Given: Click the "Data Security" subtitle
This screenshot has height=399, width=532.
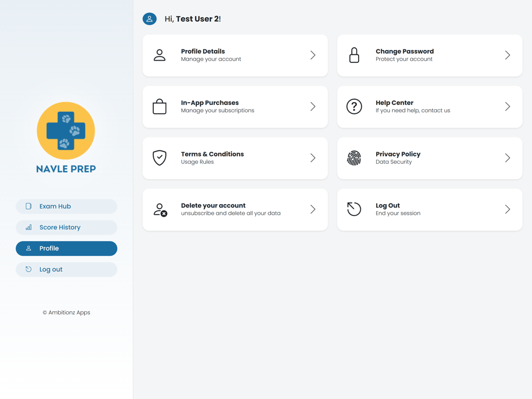Looking at the screenshot, I should [x=394, y=162].
